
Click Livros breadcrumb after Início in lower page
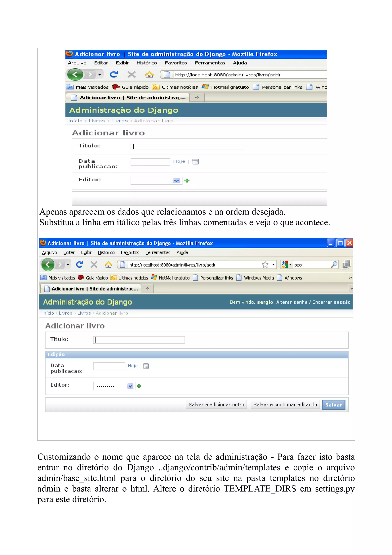(x=65, y=313)
